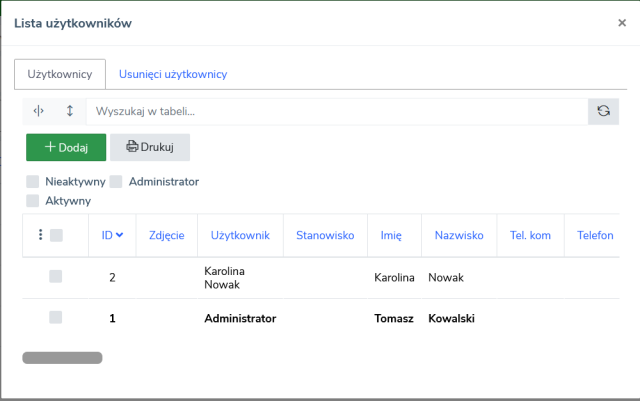Toggle the select-all checkbox in table header
This screenshot has height=401, width=640.
[56, 235]
